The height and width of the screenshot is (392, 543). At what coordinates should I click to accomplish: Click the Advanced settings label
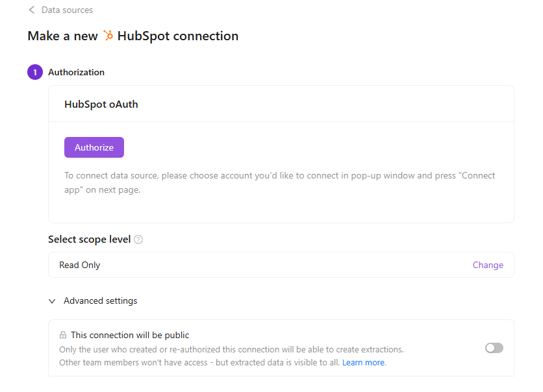(100, 301)
